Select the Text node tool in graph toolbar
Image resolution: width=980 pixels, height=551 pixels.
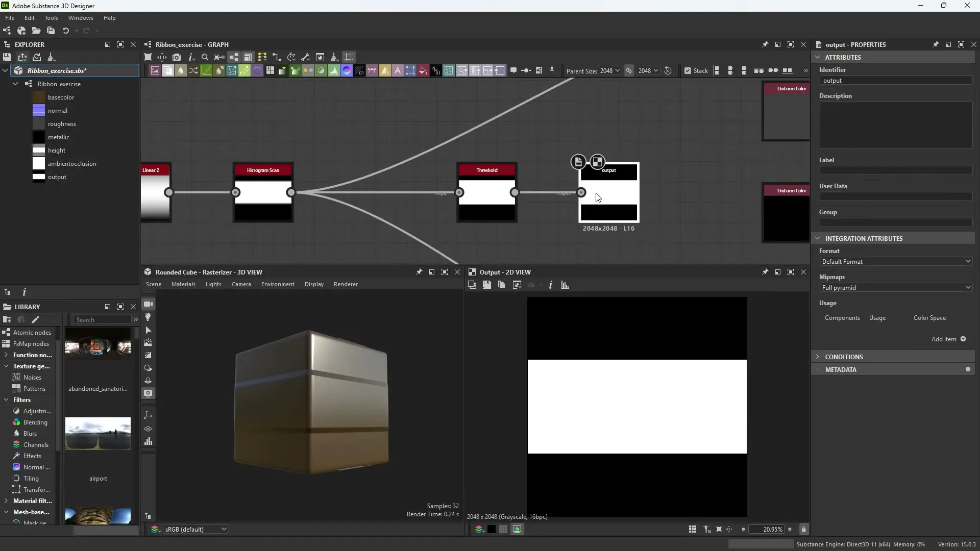tap(398, 70)
